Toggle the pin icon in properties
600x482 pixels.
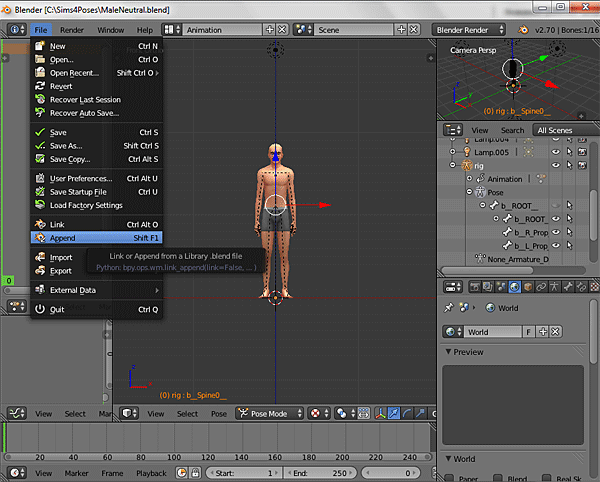pyautogui.click(x=448, y=308)
